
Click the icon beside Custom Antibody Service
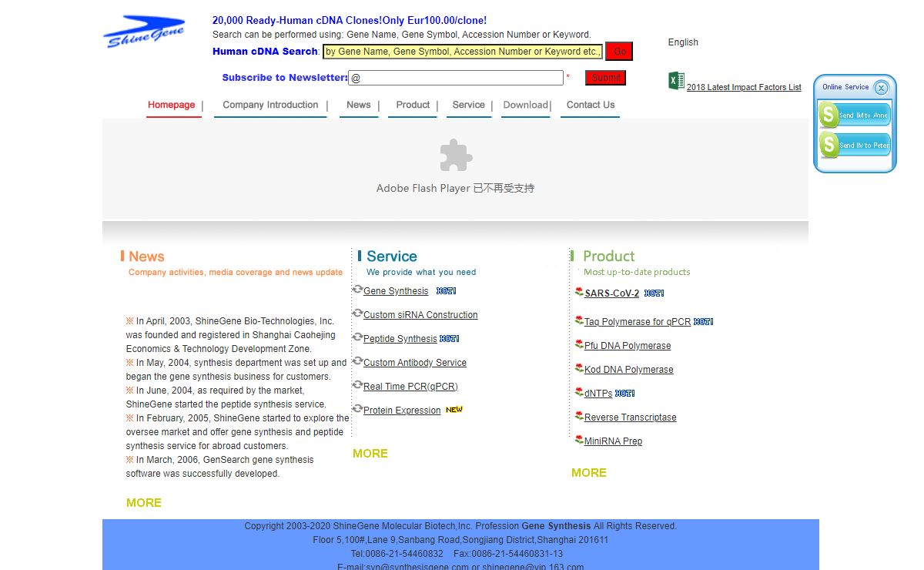click(x=357, y=361)
